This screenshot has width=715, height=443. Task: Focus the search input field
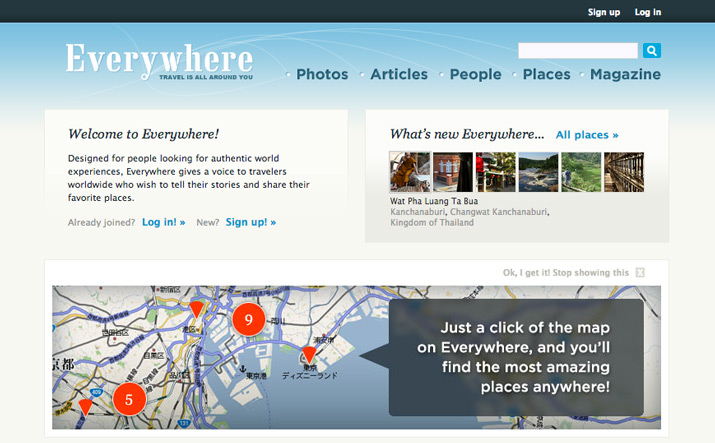(578, 51)
